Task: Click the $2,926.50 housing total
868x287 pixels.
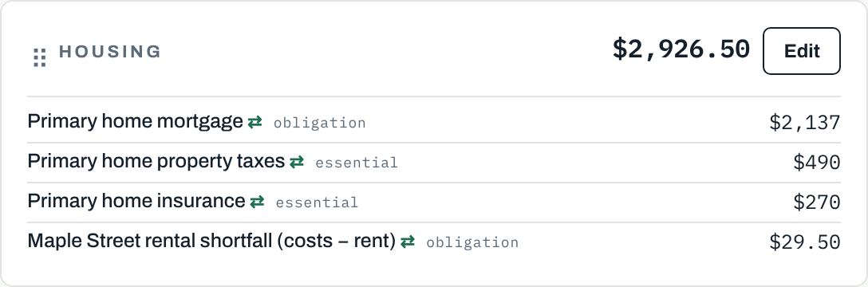Action: pos(681,49)
